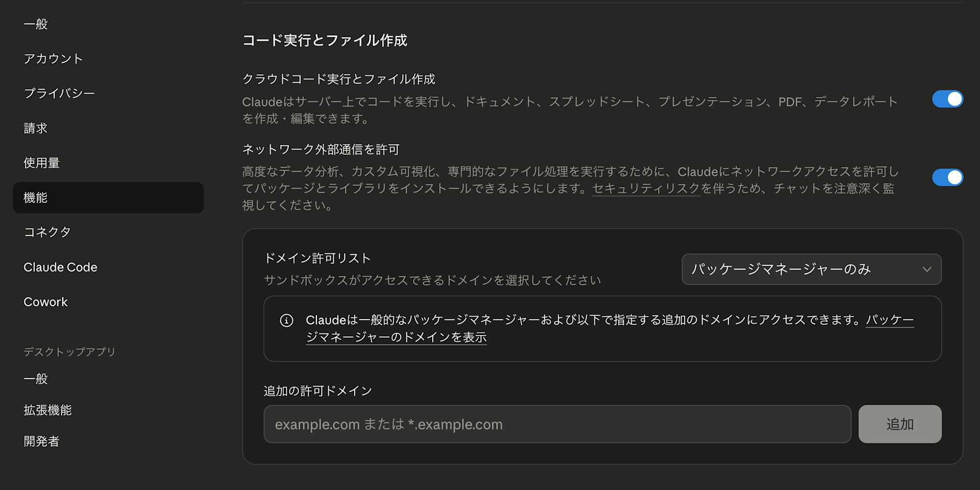Open Cowork settings page

[46, 302]
